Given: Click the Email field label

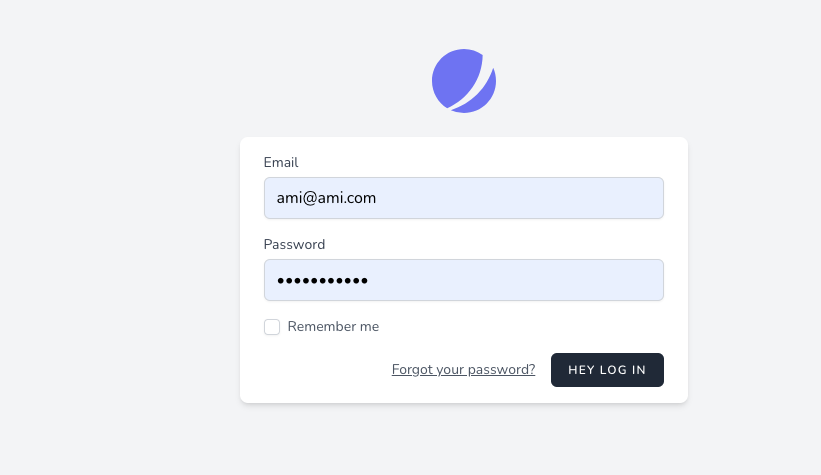Looking at the screenshot, I should (x=281, y=162).
